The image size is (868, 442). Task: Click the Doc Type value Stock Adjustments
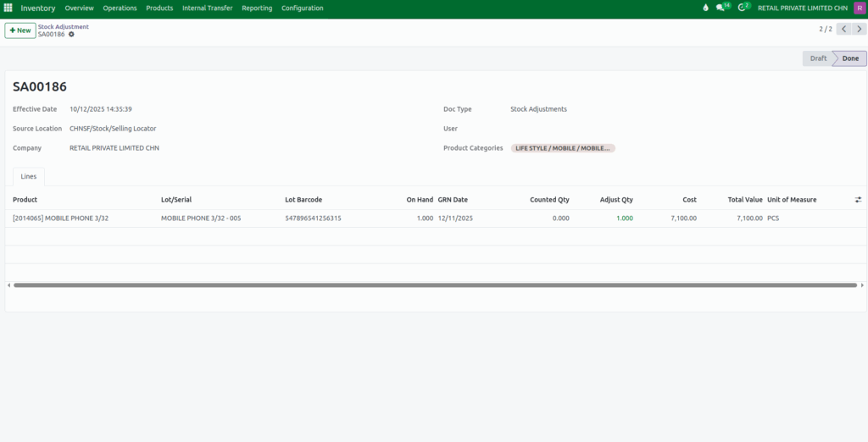pyautogui.click(x=538, y=109)
